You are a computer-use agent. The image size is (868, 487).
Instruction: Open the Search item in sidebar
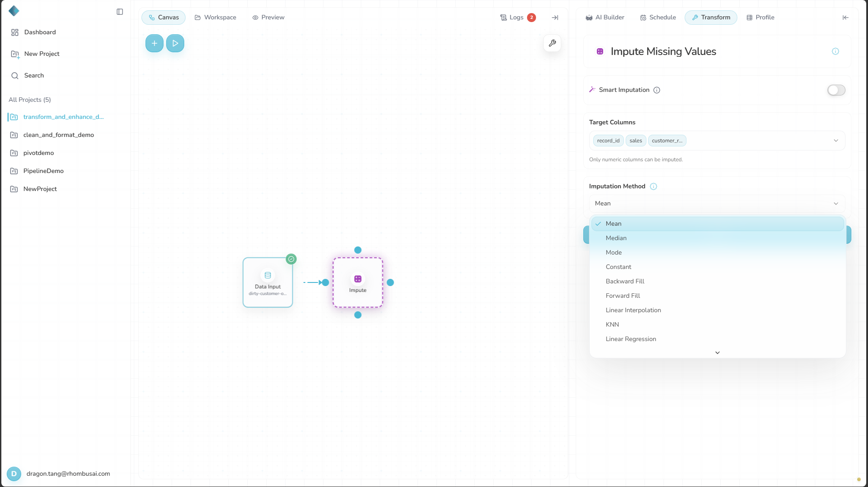pos(27,76)
